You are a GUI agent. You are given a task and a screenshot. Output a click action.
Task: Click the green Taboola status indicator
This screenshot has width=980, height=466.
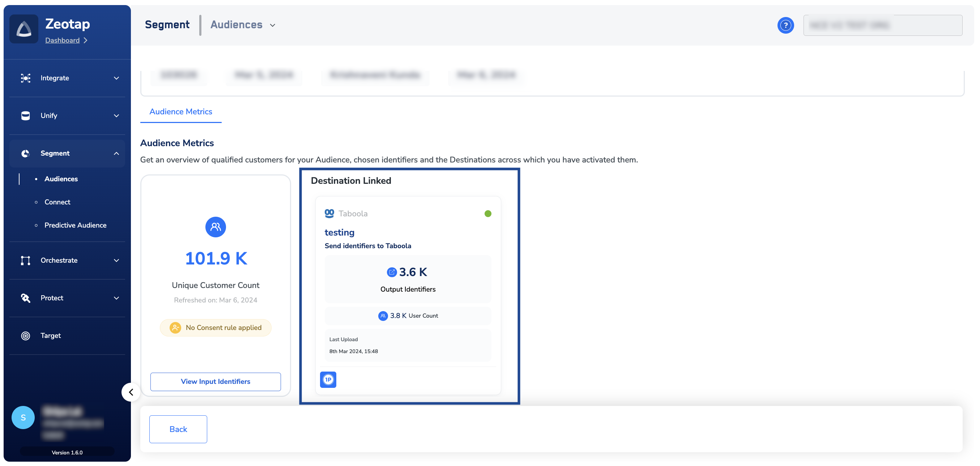pos(488,213)
